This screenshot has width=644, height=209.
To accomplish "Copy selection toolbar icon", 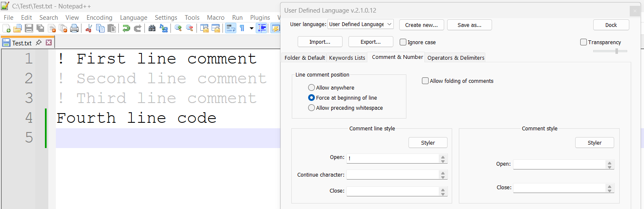I will click(x=100, y=29).
